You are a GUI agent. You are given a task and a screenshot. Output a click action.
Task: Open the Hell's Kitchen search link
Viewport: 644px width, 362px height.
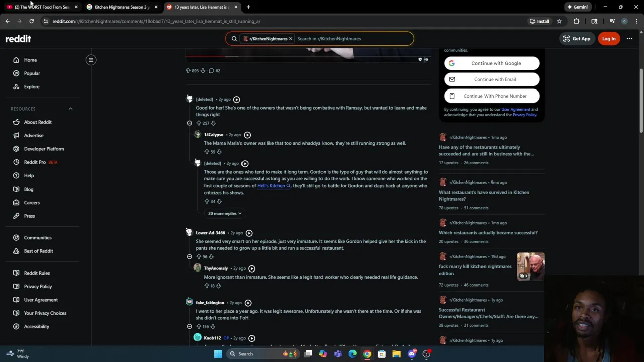[x=274, y=186]
